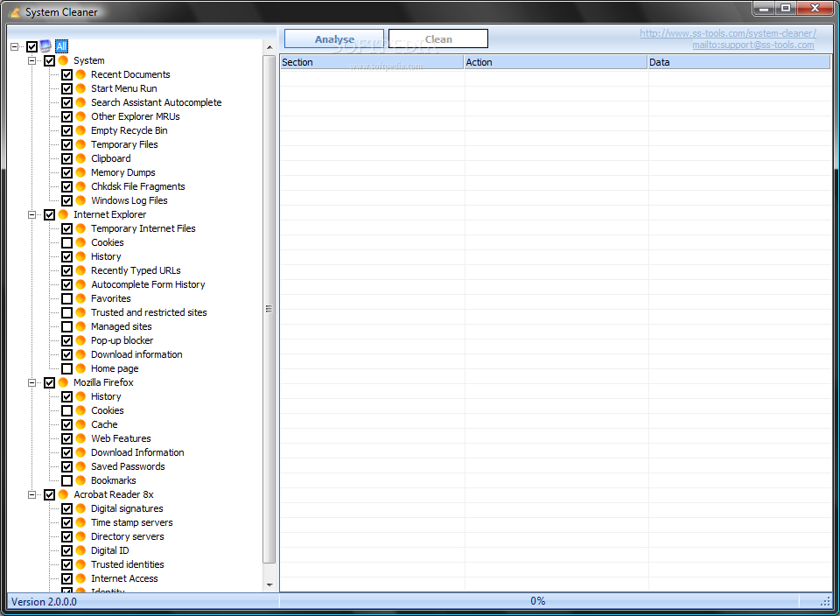Viewport: 840px width, 616px height.
Task: Click the orange icon beside Recent Documents
Action: coord(80,74)
